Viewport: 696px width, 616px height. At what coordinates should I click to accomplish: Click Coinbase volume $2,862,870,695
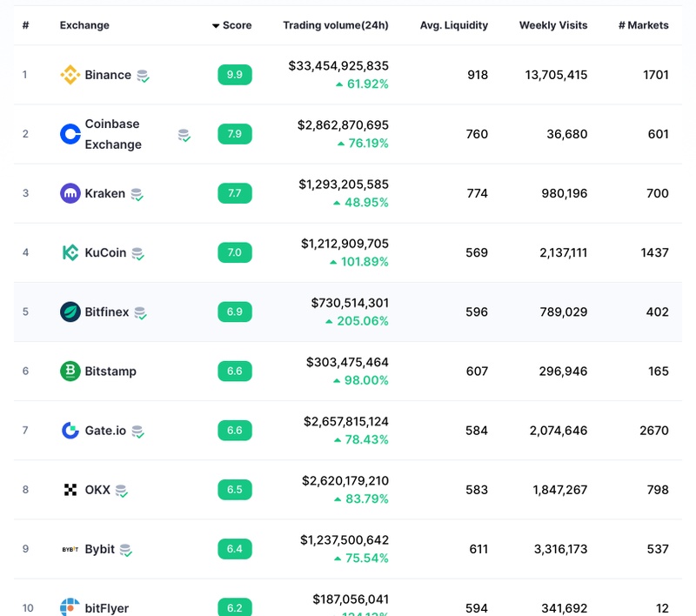click(x=343, y=125)
